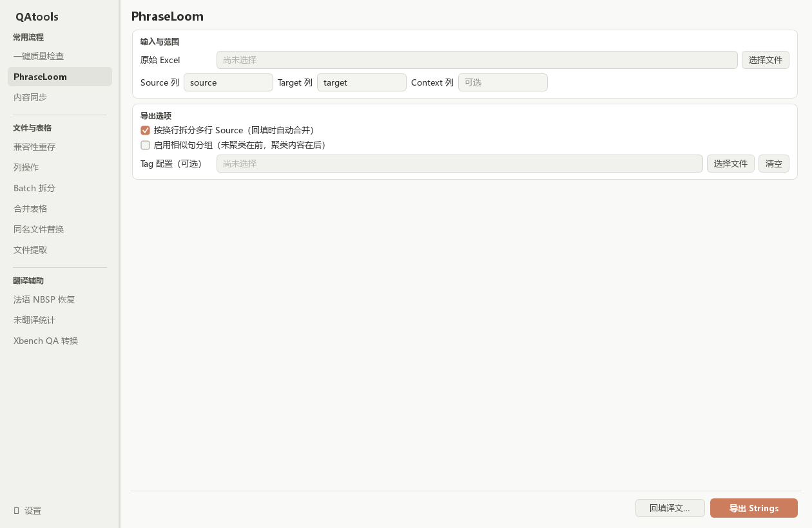Go to 同名文件替换 page

(x=60, y=229)
